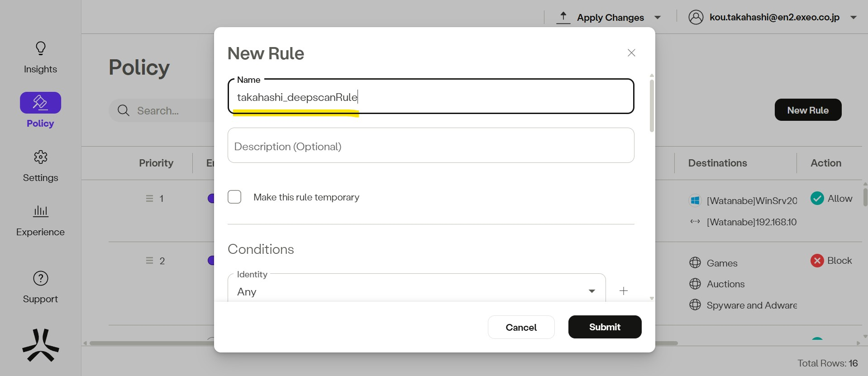Click the dialog vertical scrollbar
This screenshot has height=376, width=868.
pos(652,106)
